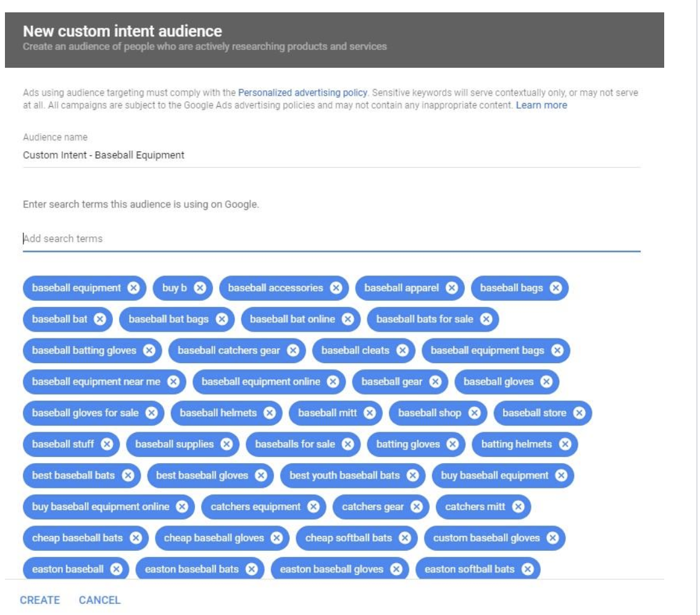Delete 'custom baseball gloves' chip via X
This screenshot has height=615, width=700.
pyautogui.click(x=552, y=538)
